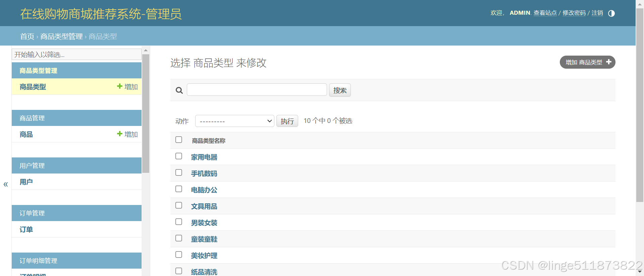
Task: Open the 童装童鞋 category link
Action: click(x=204, y=239)
